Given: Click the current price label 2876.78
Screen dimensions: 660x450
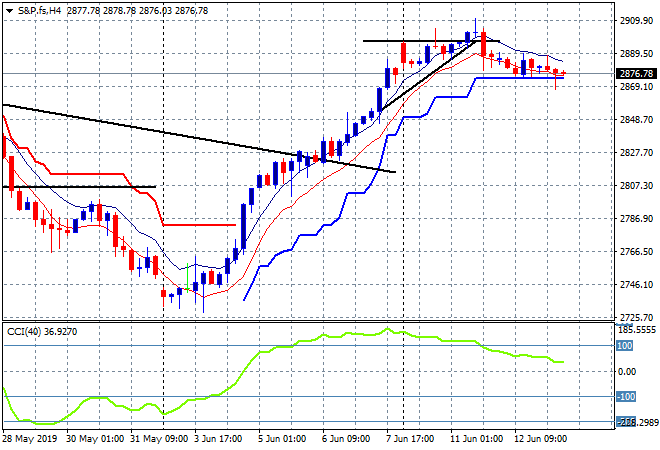Looking at the screenshot, I should click(636, 74).
